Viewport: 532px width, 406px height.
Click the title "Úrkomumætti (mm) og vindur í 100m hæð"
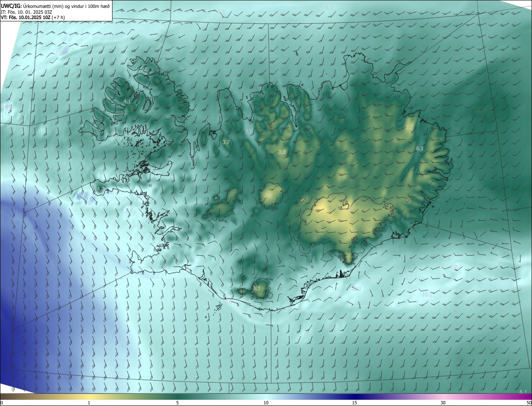(x=66, y=6)
